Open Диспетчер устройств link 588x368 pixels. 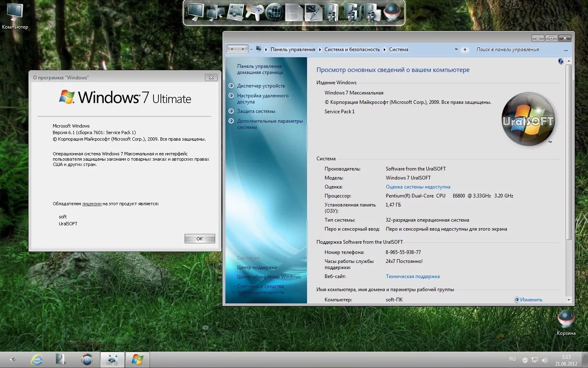point(261,86)
